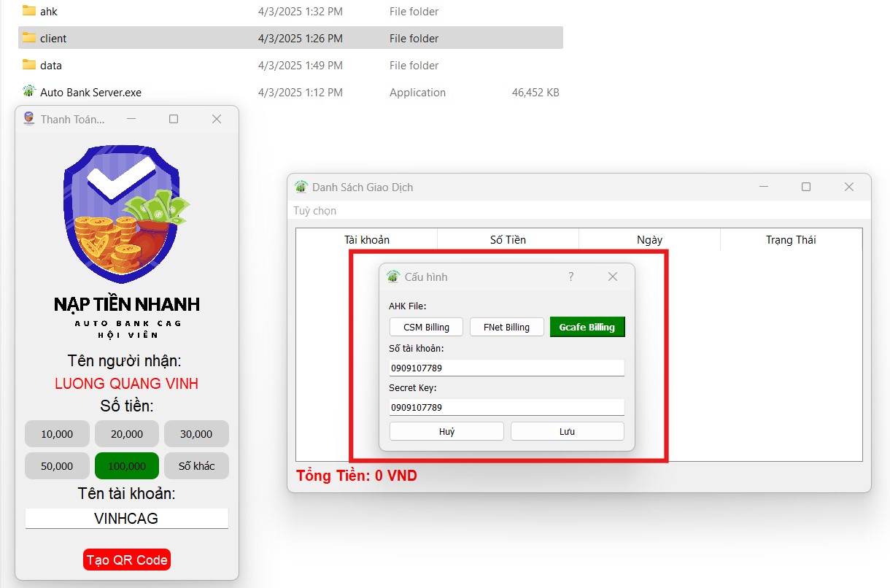Viewport: 890px width, 588px height.
Task: Select the 10,000 amount option
Action: coord(57,433)
